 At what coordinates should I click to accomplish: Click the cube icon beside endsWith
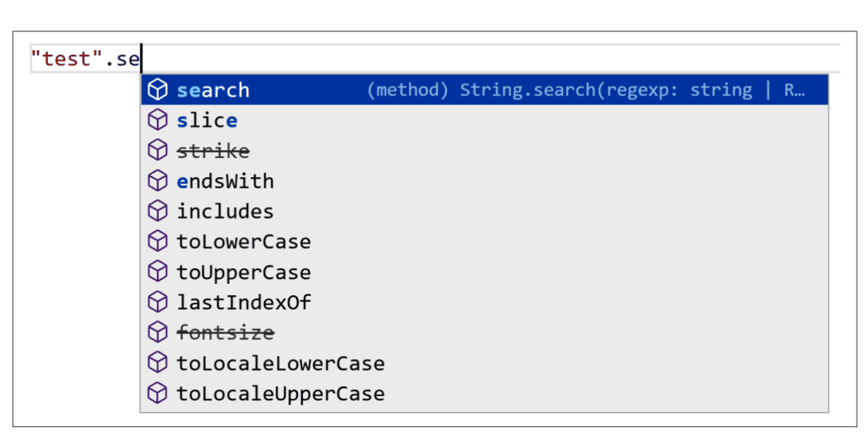pyautogui.click(x=158, y=181)
